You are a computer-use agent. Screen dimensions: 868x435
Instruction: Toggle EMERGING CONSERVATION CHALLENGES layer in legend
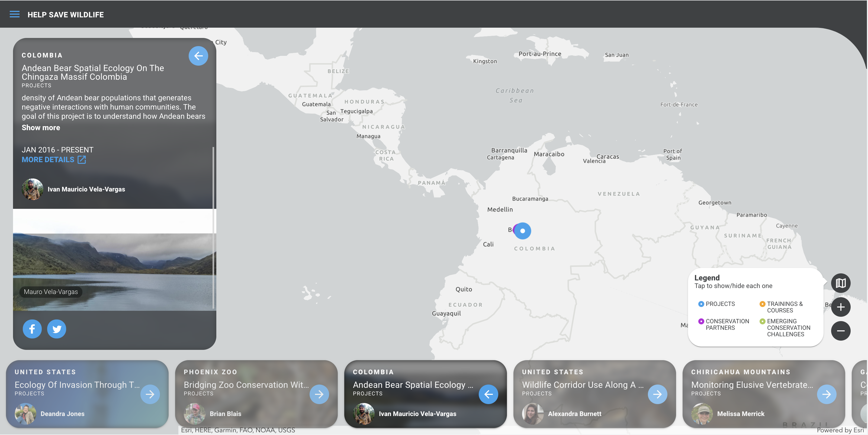(x=785, y=327)
